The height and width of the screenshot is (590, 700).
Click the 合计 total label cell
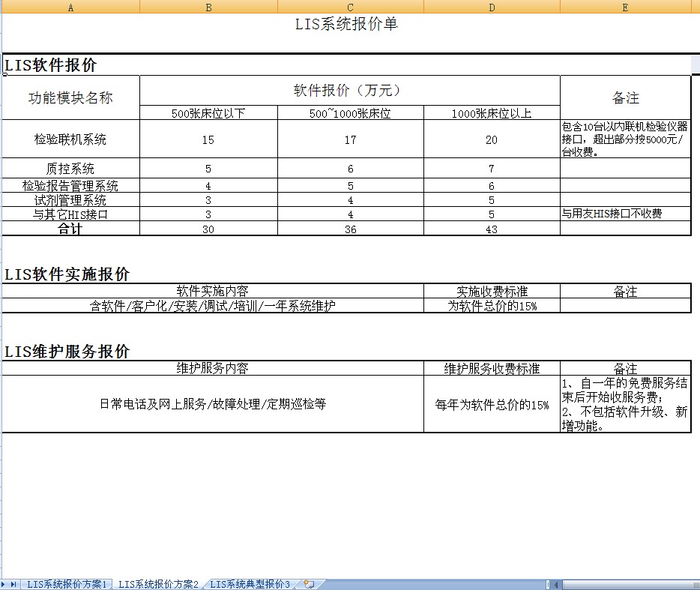(x=70, y=229)
